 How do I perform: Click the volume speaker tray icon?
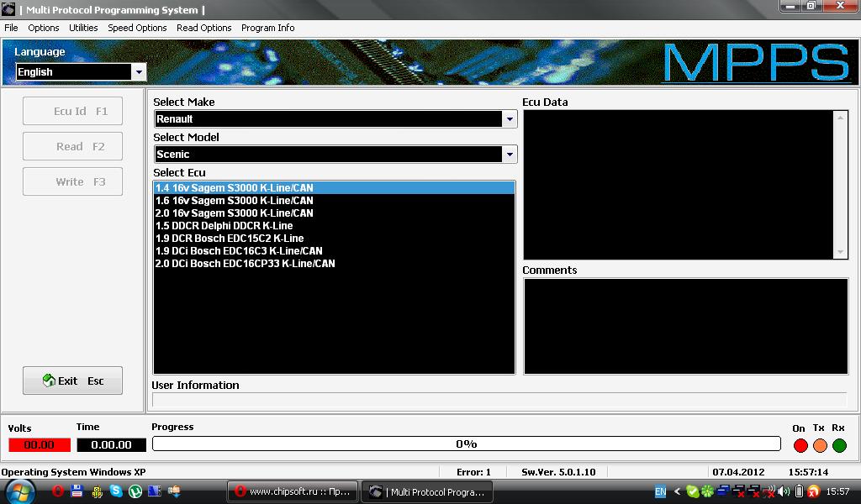tap(784, 491)
